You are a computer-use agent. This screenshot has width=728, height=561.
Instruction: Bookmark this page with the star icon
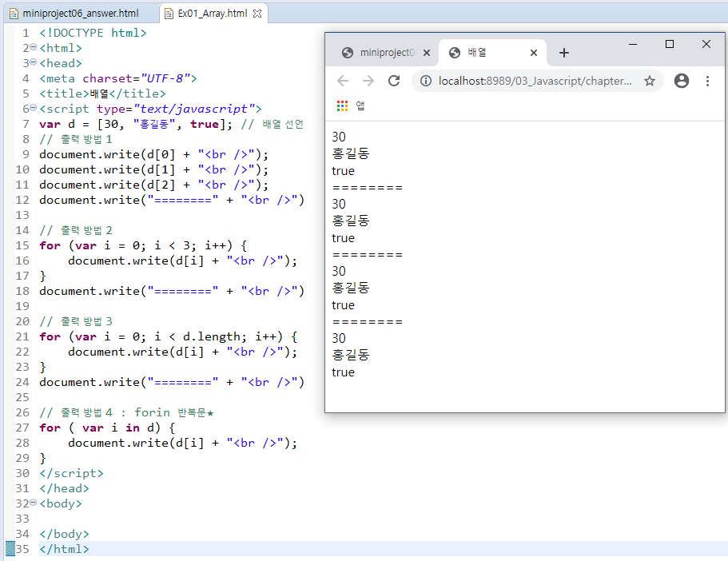[650, 81]
